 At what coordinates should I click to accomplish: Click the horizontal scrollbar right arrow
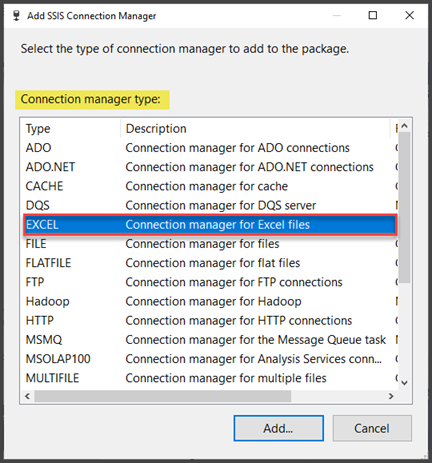(x=391, y=396)
